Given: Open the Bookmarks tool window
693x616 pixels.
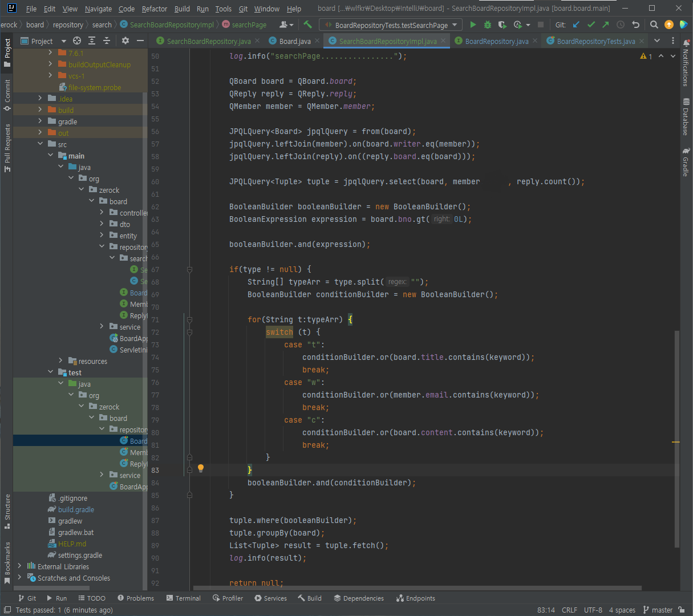Looking at the screenshot, I should coord(7,562).
